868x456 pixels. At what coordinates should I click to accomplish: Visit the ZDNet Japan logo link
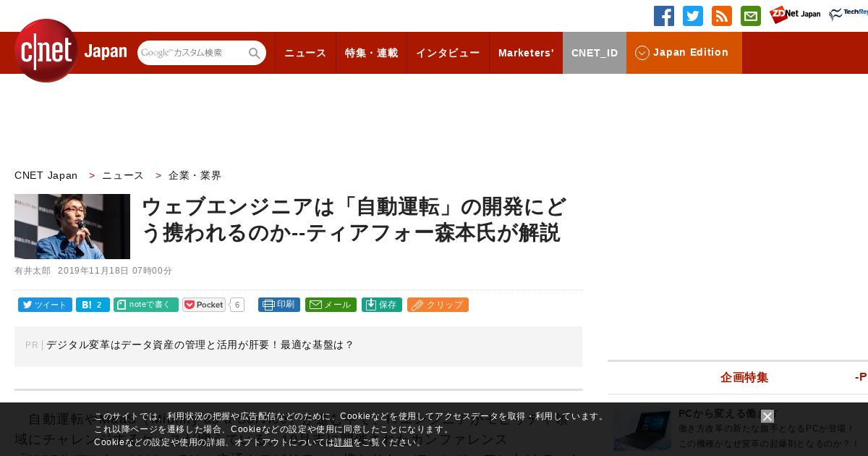click(x=795, y=14)
